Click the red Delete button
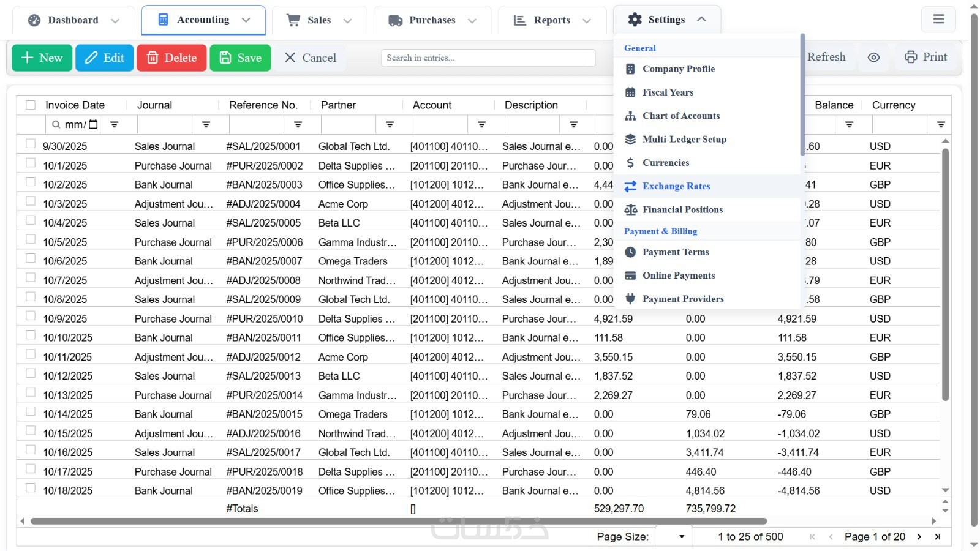This screenshot has height=551, width=980. point(171,58)
